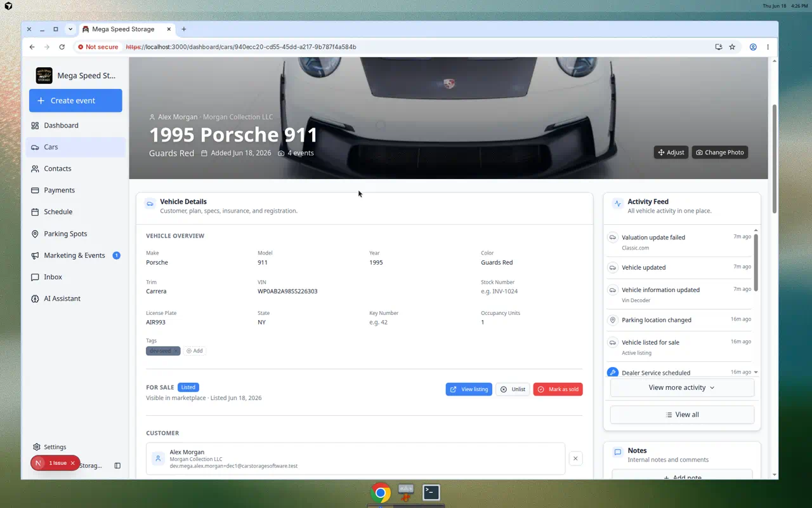
Task: Click the Chrome icon in the dock
Action: [x=381, y=493]
